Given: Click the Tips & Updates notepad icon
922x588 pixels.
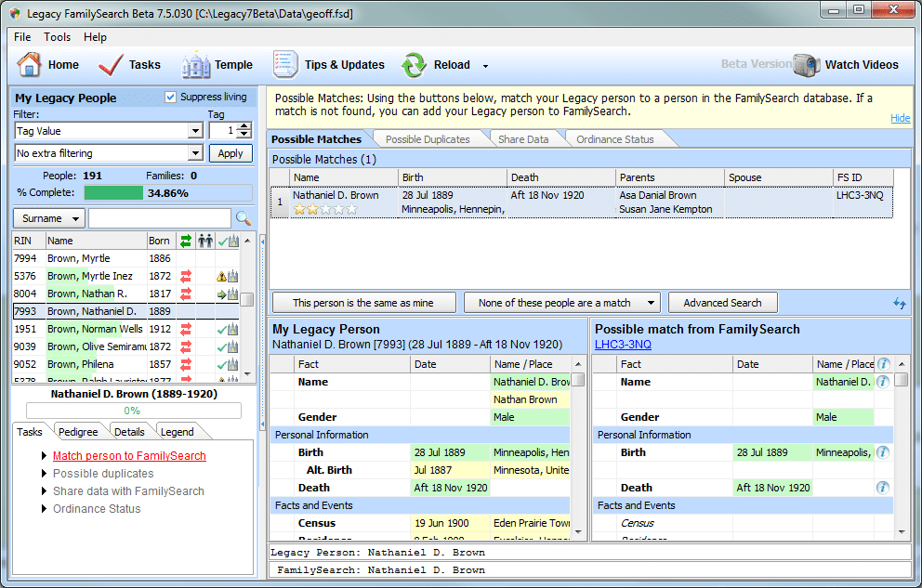Looking at the screenshot, I should tap(285, 65).
